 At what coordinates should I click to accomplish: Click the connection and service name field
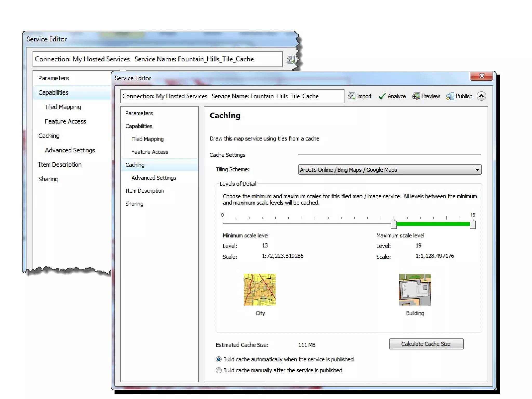pyautogui.click(x=232, y=96)
